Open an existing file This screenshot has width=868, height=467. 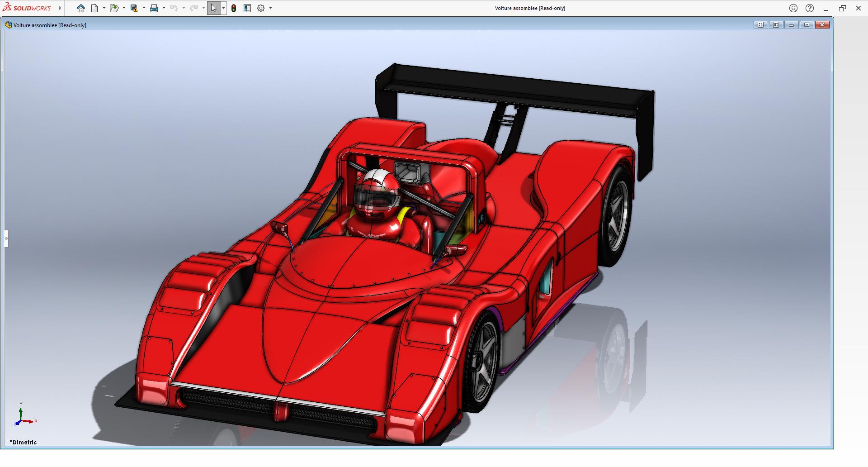pos(113,8)
